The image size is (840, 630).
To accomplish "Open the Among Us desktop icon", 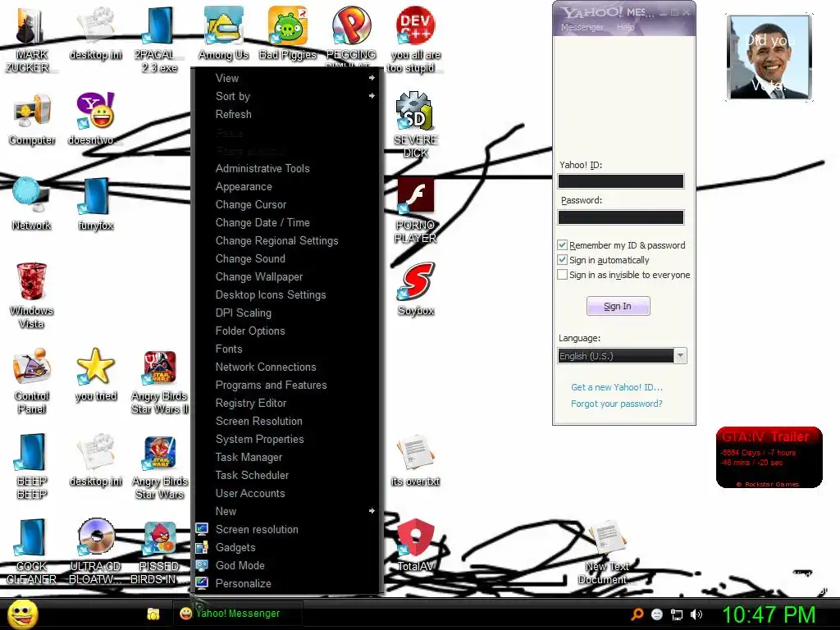I will [223, 32].
